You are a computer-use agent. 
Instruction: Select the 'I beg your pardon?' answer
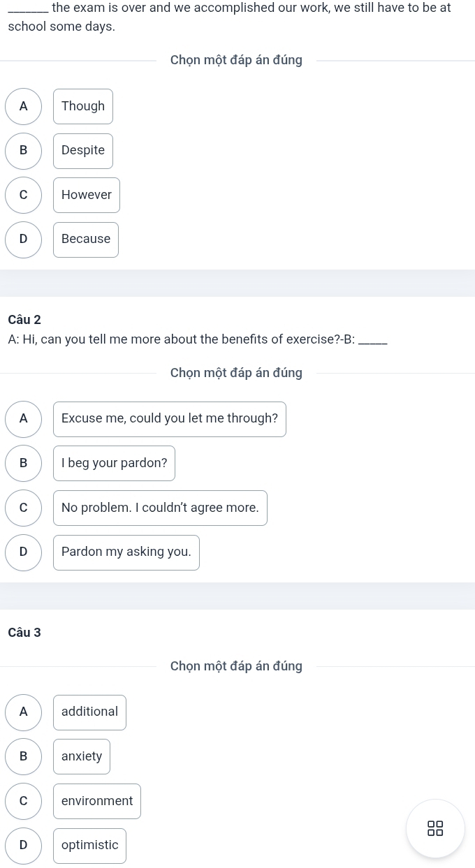pos(115,463)
